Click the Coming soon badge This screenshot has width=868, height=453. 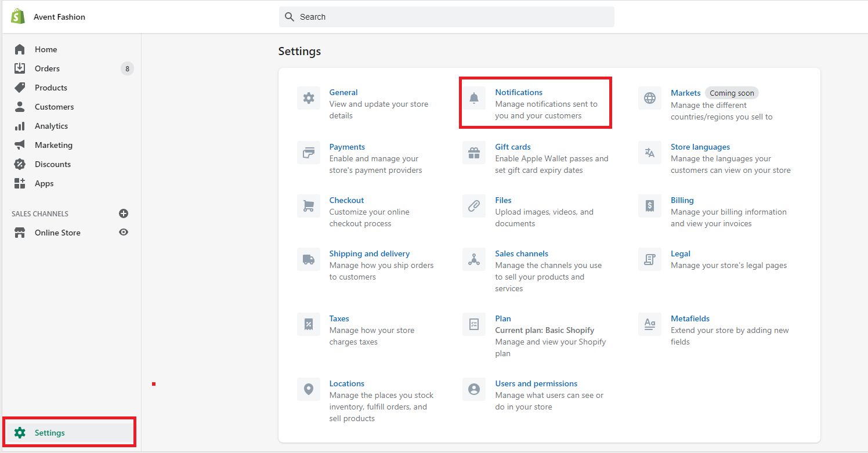tap(732, 93)
